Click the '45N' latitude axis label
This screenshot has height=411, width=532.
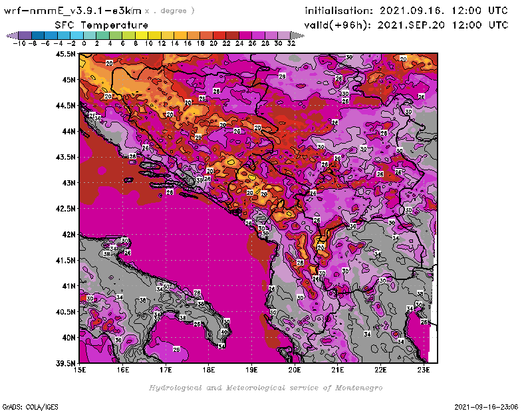pyautogui.click(x=68, y=79)
